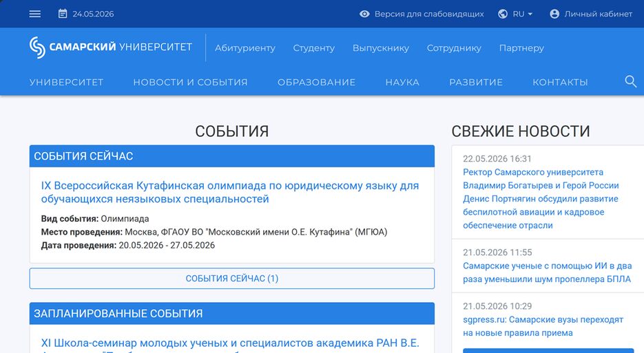Open the hamburger menu icon
This screenshot has height=353, width=644.
pos(35,14)
